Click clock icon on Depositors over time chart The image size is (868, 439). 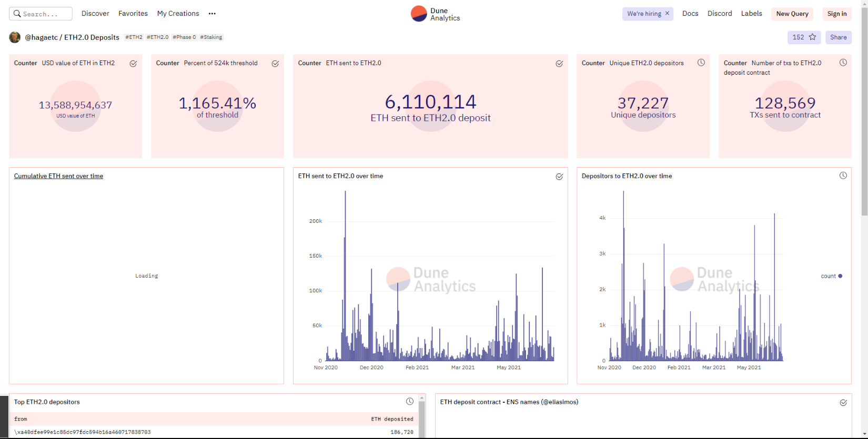[843, 176]
